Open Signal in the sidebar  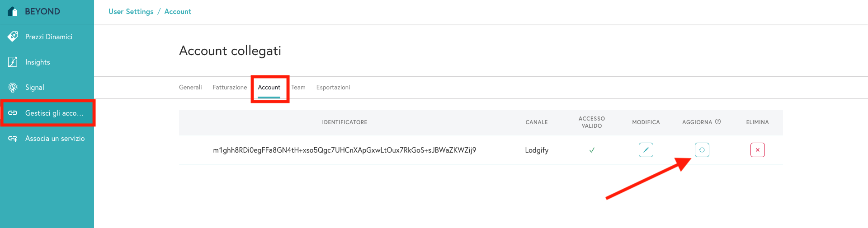pyautogui.click(x=47, y=87)
